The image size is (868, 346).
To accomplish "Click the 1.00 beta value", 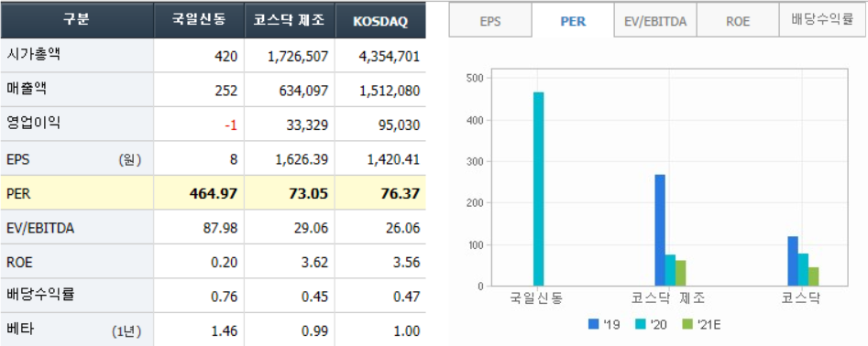I will pos(407,331).
